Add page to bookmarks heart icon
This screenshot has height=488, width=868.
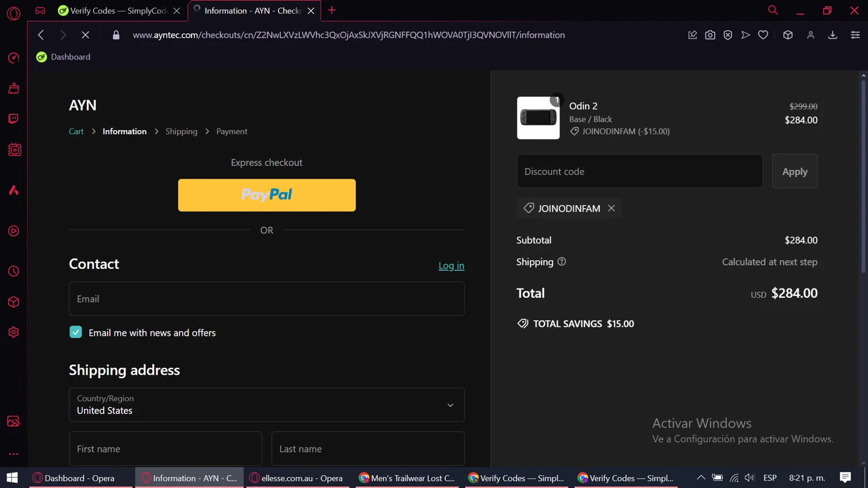coord(763,35)
